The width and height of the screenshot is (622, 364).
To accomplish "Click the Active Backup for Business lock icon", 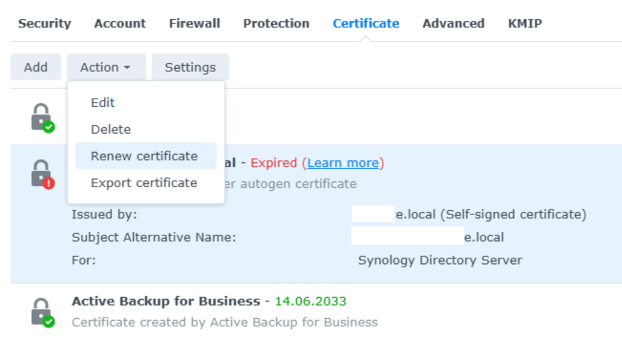I will (42, 312).
